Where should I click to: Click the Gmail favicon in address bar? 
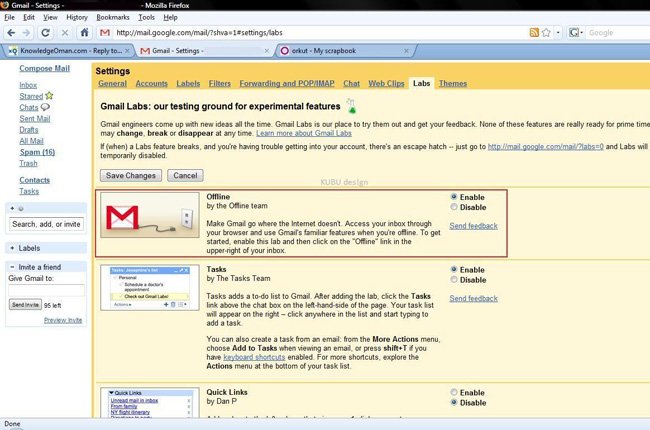point(105,32)
